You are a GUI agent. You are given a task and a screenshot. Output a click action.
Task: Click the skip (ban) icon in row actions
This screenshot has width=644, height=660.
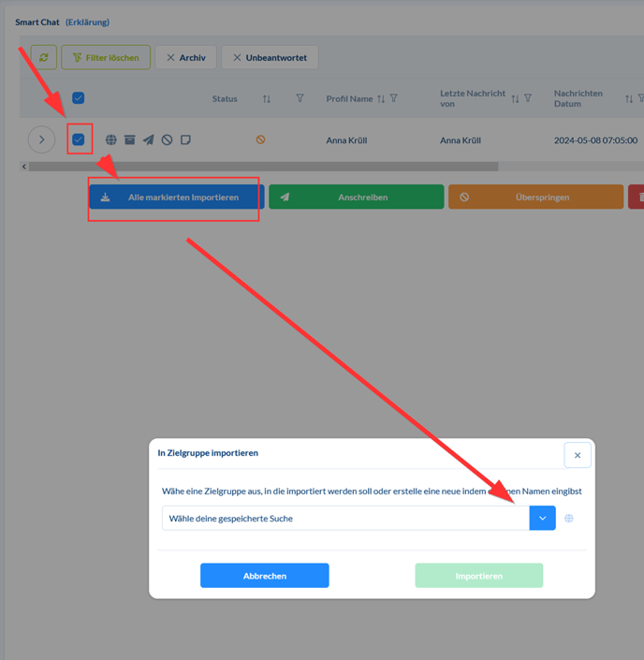click(167, 139)
